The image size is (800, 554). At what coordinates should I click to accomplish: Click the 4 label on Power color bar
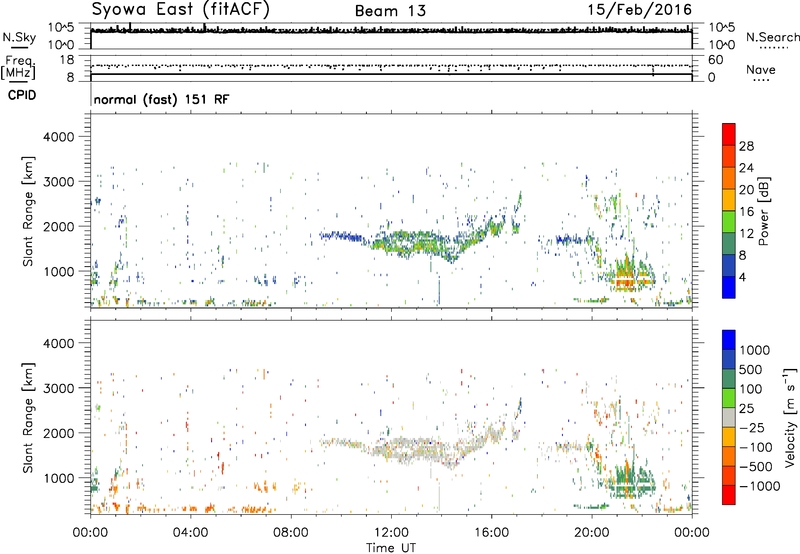(742, 278)
